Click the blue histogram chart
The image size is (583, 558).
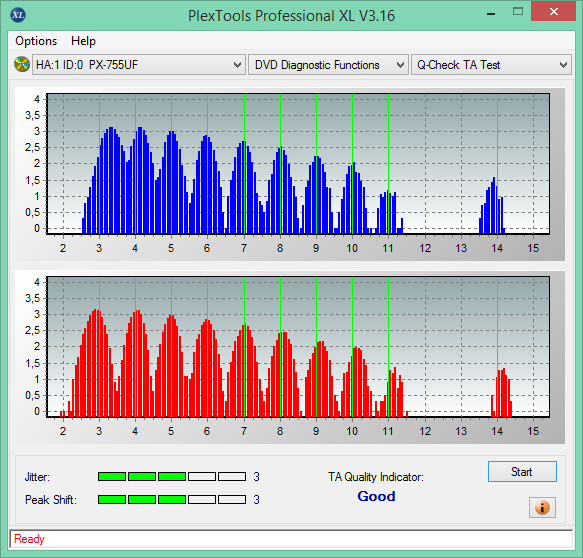point(298,164)
